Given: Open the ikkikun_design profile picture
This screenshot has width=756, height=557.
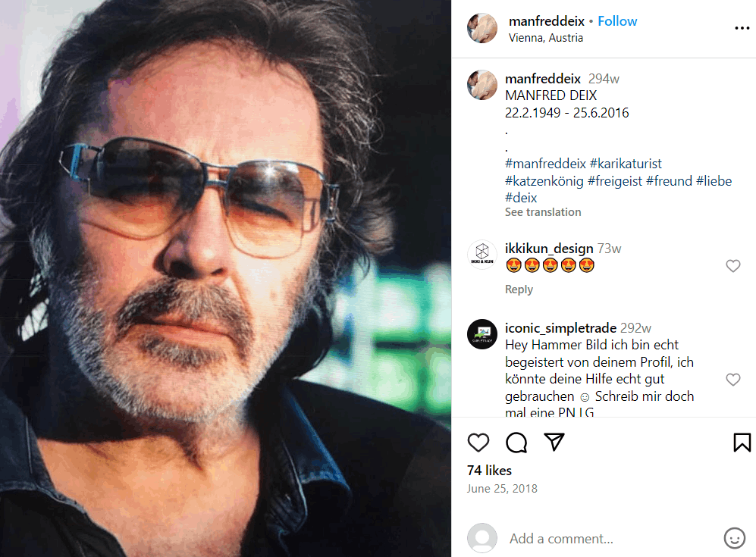Looking at the screenshot, I should click(482, 255).
